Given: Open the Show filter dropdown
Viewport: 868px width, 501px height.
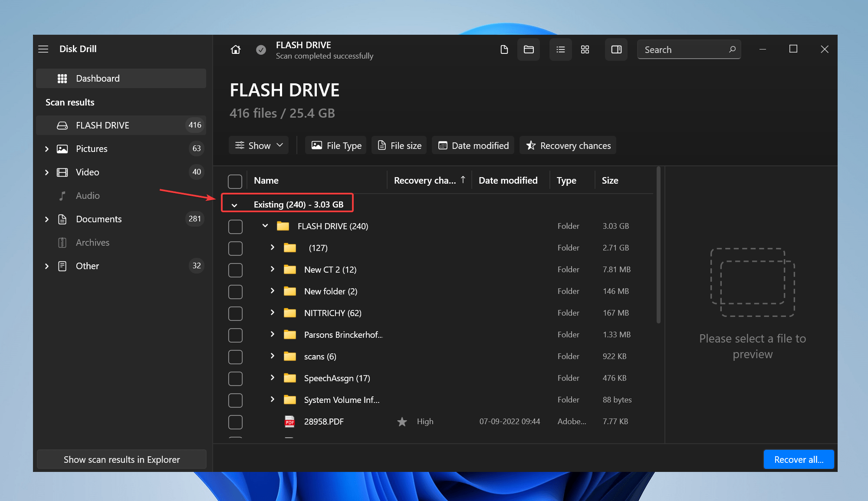Looking at the screenshot, I should coord(259,145).
